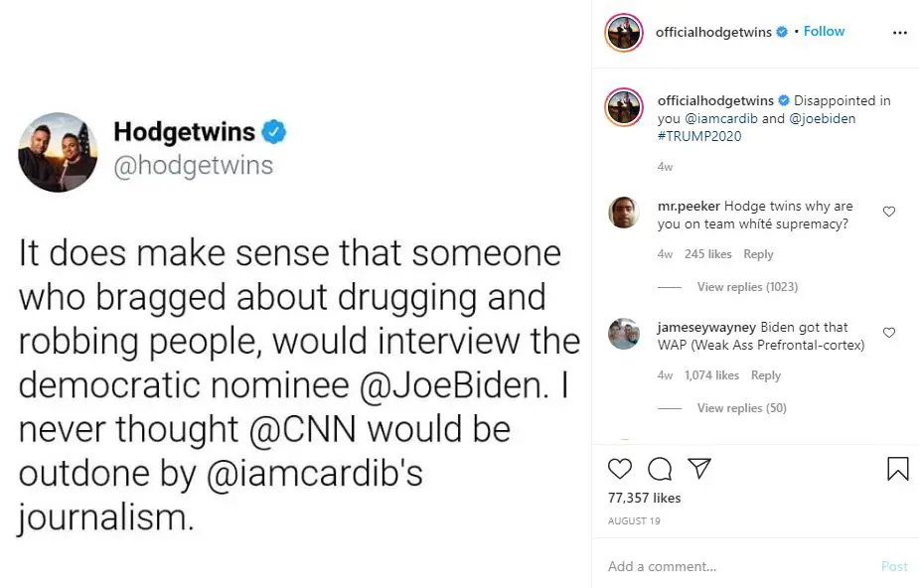Like mr.peeker's comment
Screen dimensions: 919x588
889,212
